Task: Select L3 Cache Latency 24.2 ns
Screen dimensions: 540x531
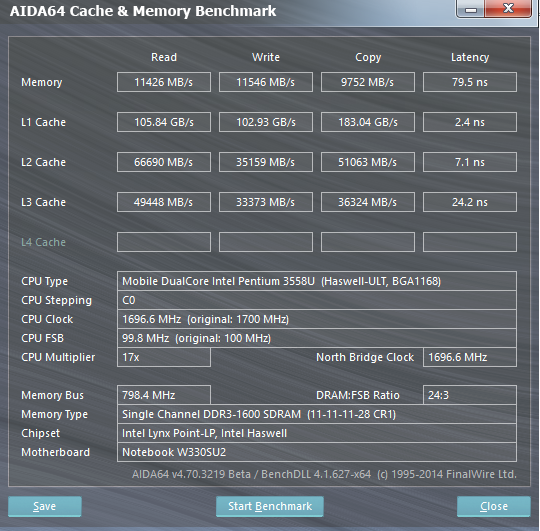Action: [470, 202]
